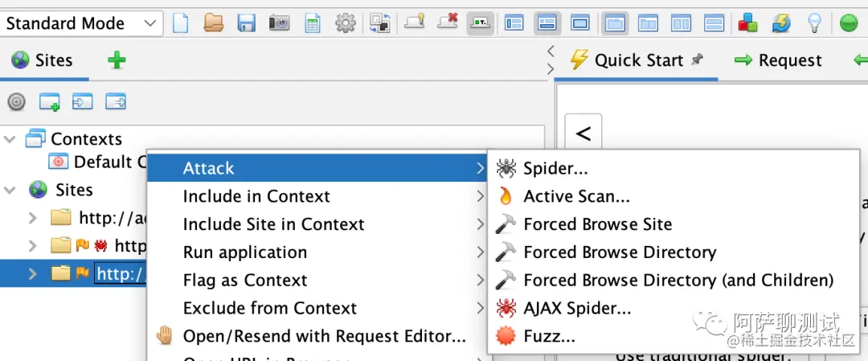Expand the site folder with spider icon
Viewport: 868px width, 361px height.
coord(33,245)
